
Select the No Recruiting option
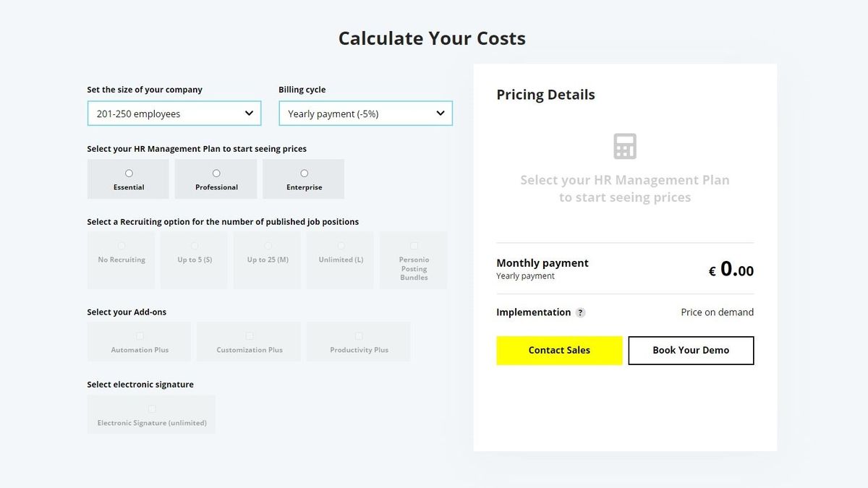click(x=122, y=260)
